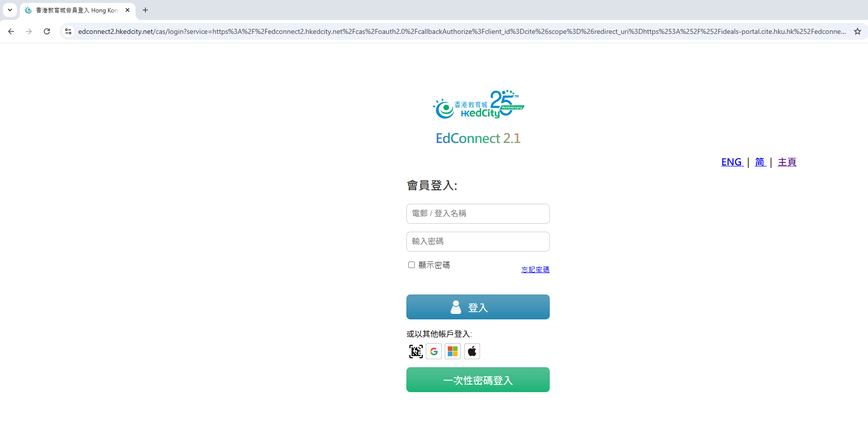Click the HKEdCity 25th anniversary logo
Viewport: 868px width, 430px height.
pos(478,105)
